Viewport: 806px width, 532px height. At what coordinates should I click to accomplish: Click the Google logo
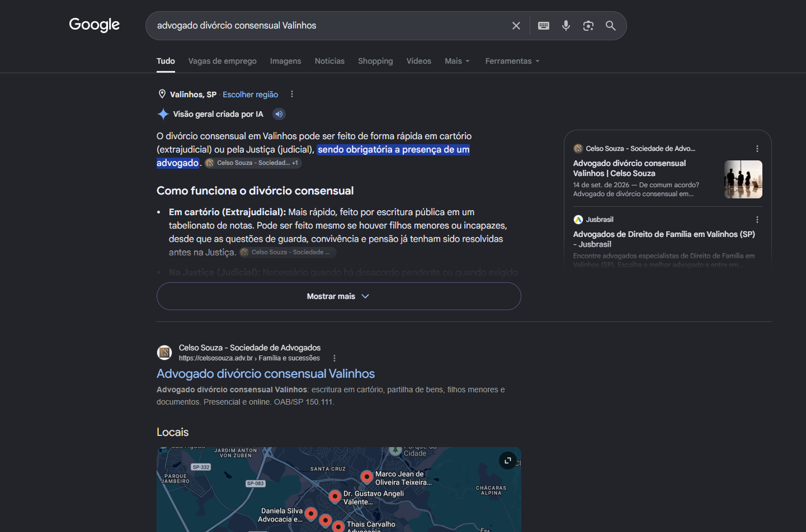click(95, 25)
